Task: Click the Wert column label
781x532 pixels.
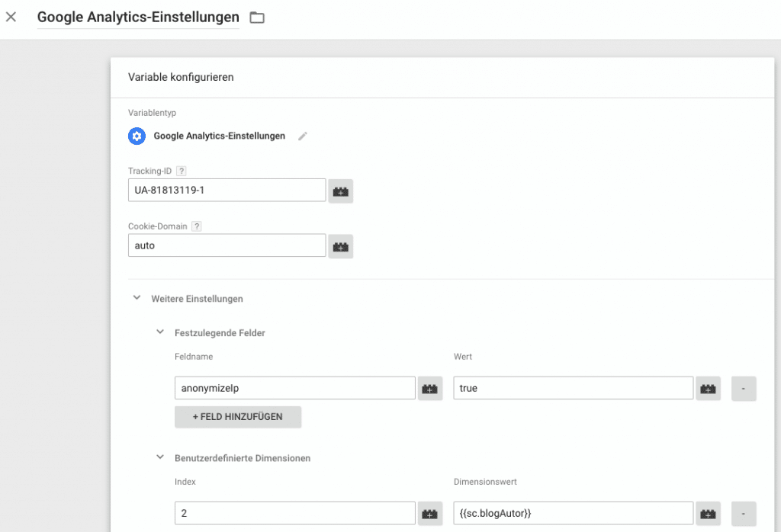Action: 463,357
